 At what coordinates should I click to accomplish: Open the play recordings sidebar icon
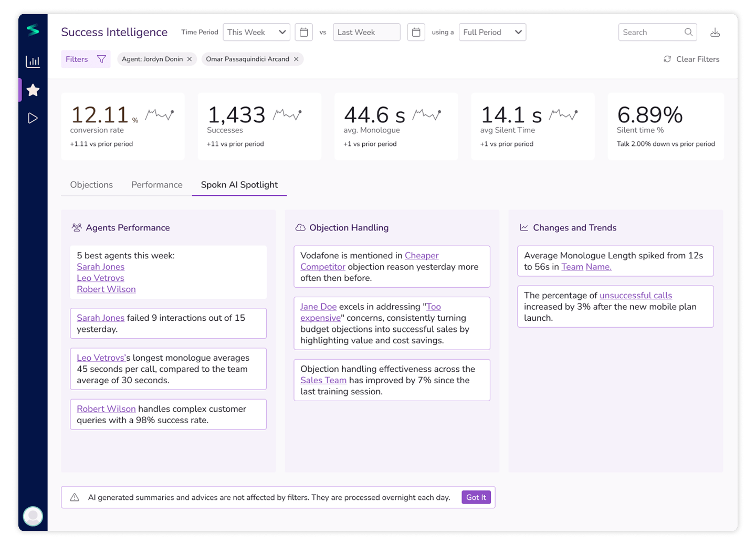coord(33,118)
